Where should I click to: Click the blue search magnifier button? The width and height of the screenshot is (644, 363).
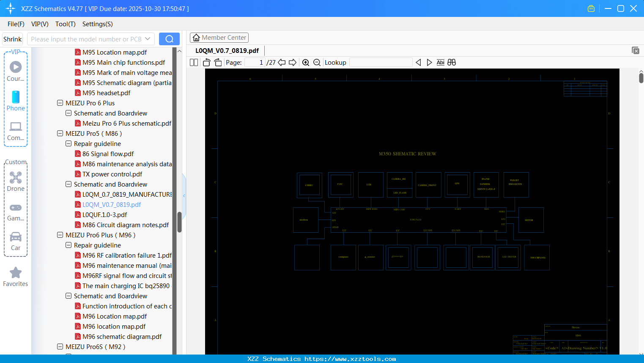pos(169,38)
